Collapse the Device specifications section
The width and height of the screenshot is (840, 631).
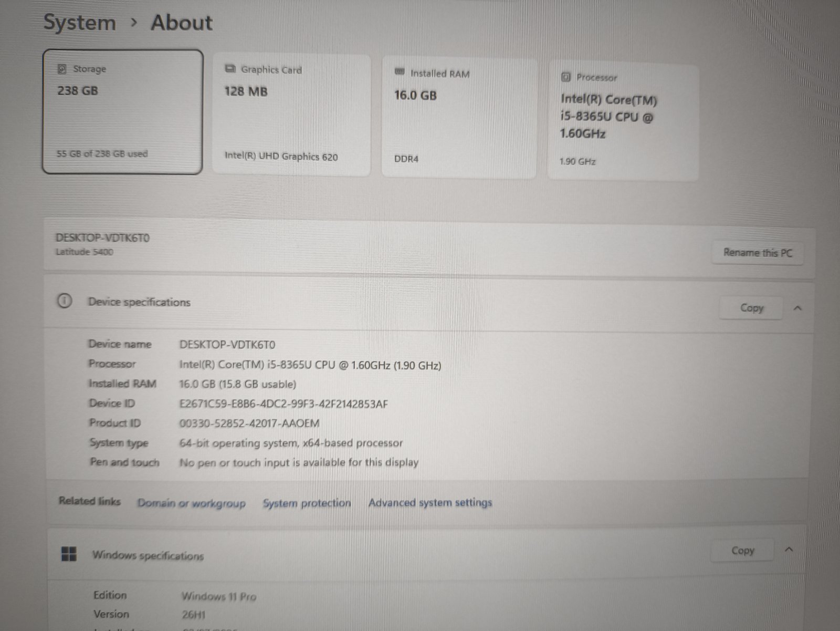point(797,308)
